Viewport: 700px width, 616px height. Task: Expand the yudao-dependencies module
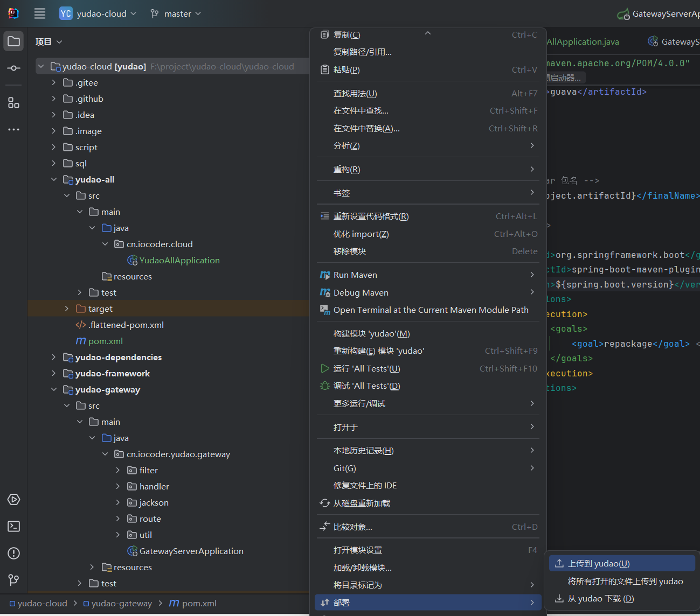(53, 358)
